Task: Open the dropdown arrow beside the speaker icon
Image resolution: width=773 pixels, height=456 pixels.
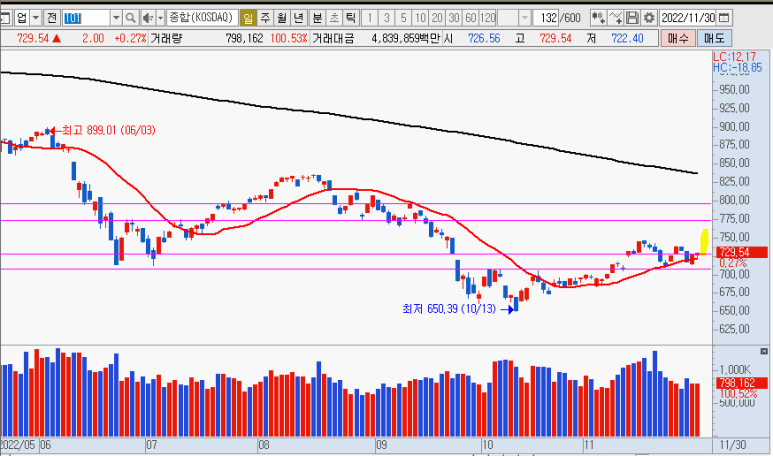Action: 160,19
